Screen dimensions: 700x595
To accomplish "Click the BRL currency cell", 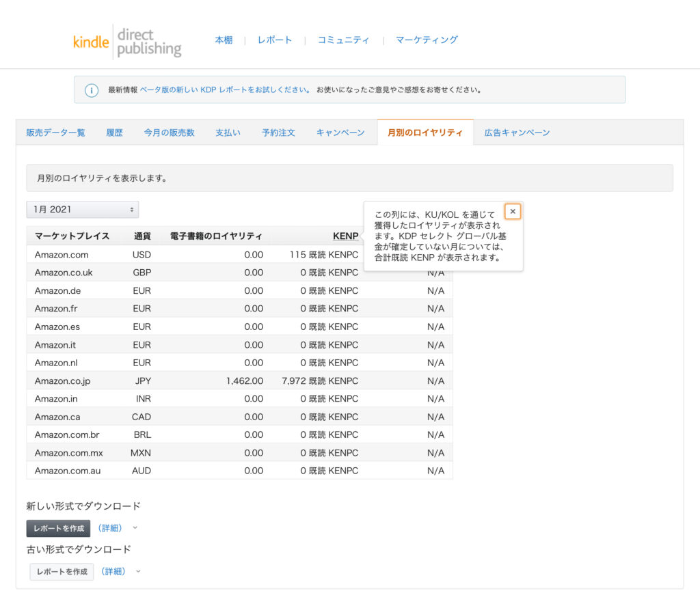I will coord(142,435).
